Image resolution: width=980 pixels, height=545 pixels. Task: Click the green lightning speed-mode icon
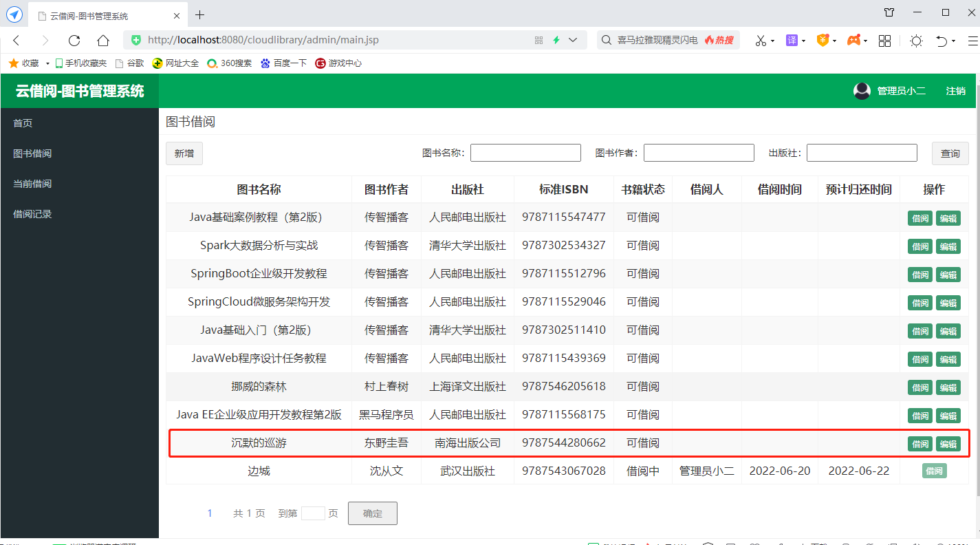(556, 41)
